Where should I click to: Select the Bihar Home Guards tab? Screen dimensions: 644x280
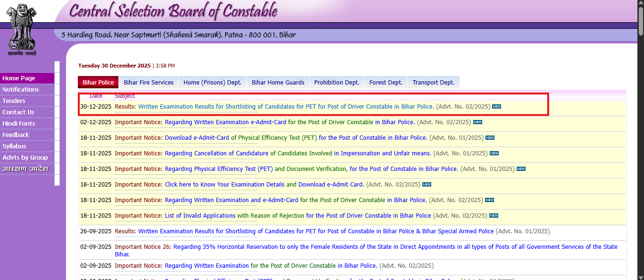[x=277, y=82]
